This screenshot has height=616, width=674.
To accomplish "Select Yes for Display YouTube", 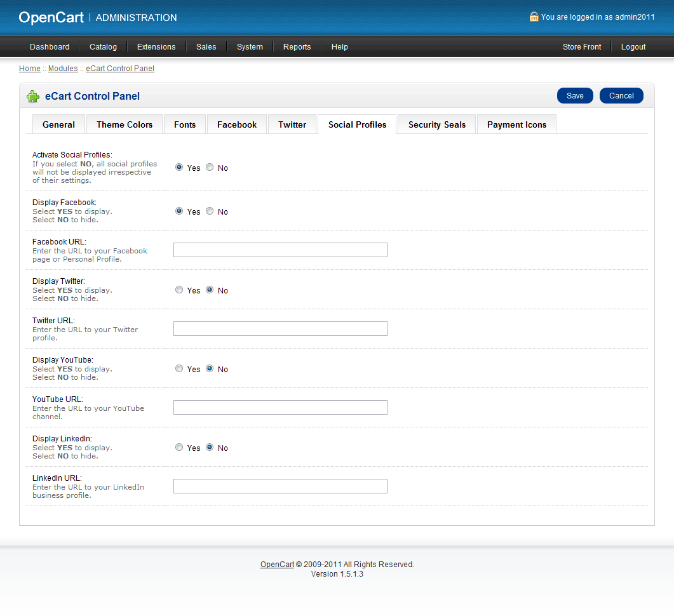I will point(179,368).
